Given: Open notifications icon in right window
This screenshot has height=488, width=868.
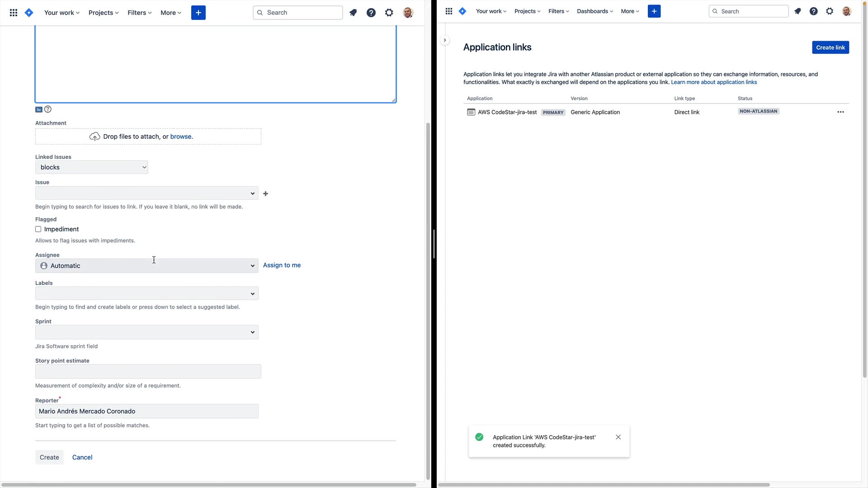Looking at the screenshot, I should 797,11.
